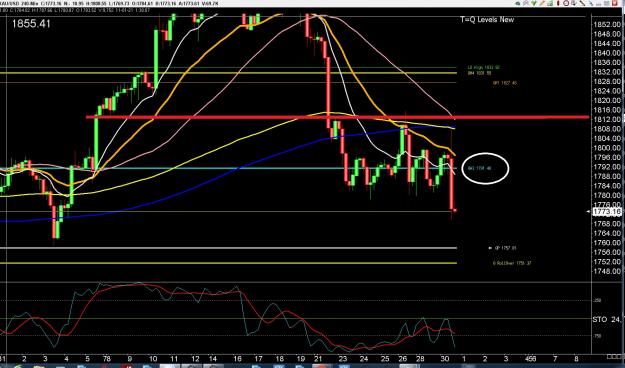Viewport: 625px width, 368px height.
Task: Click the purple cross toolbar icon
Action: (526, 3)
